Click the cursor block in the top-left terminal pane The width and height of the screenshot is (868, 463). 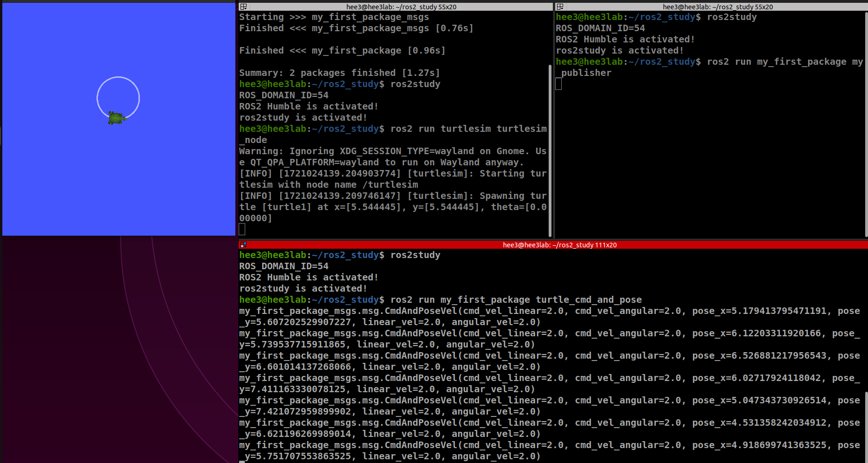(x=242, y=229)
